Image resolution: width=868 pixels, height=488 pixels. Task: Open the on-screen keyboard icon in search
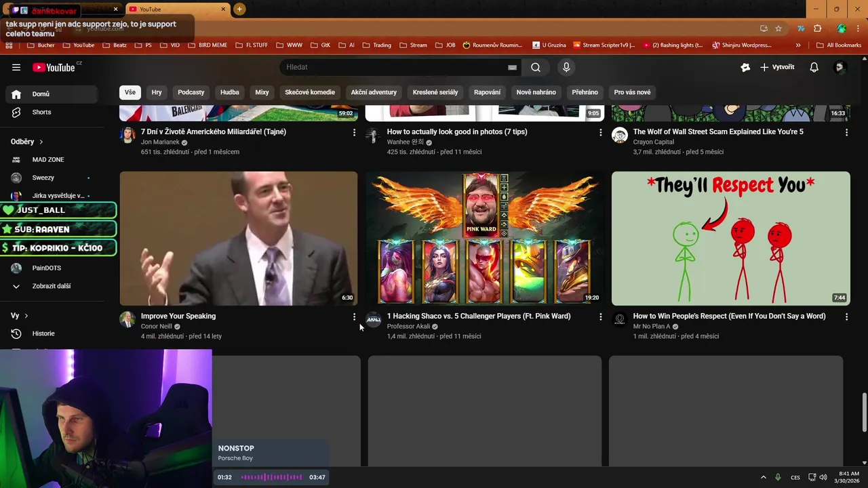point(513,67)
